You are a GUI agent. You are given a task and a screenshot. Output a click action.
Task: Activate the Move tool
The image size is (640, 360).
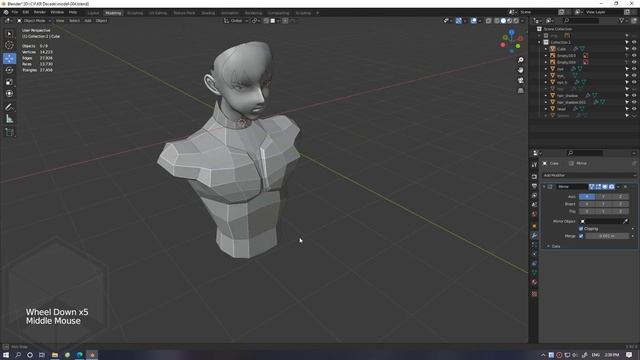pyautogui.click(x=9, y=58)
